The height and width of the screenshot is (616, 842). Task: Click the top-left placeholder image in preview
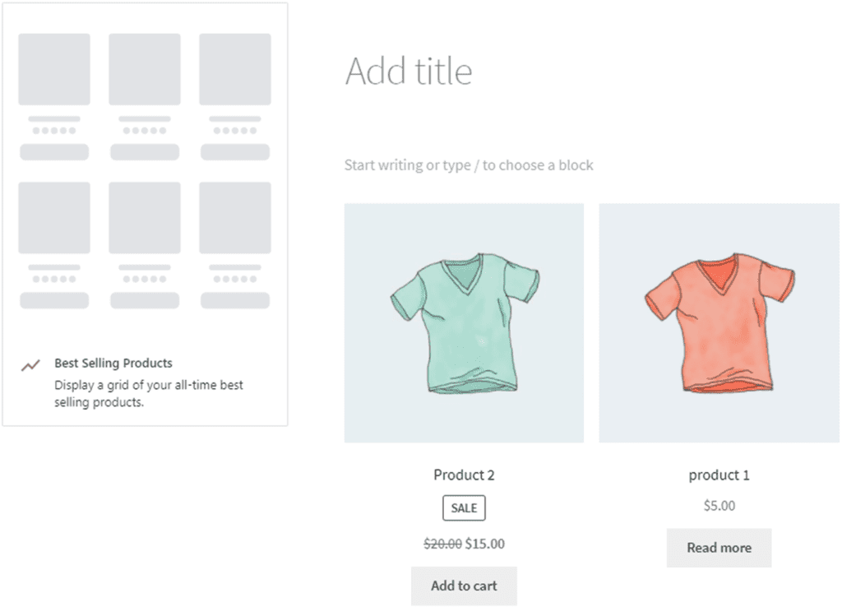(54, 69)
